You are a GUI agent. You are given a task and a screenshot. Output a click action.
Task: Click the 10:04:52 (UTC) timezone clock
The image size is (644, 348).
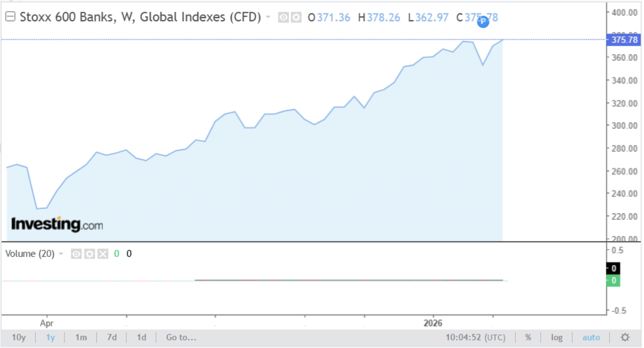(x=476, y=337)
